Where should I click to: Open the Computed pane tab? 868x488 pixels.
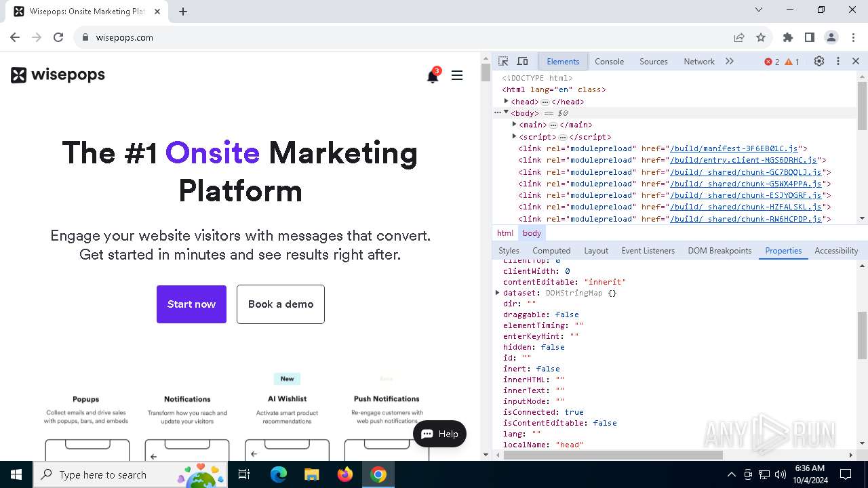551,251
